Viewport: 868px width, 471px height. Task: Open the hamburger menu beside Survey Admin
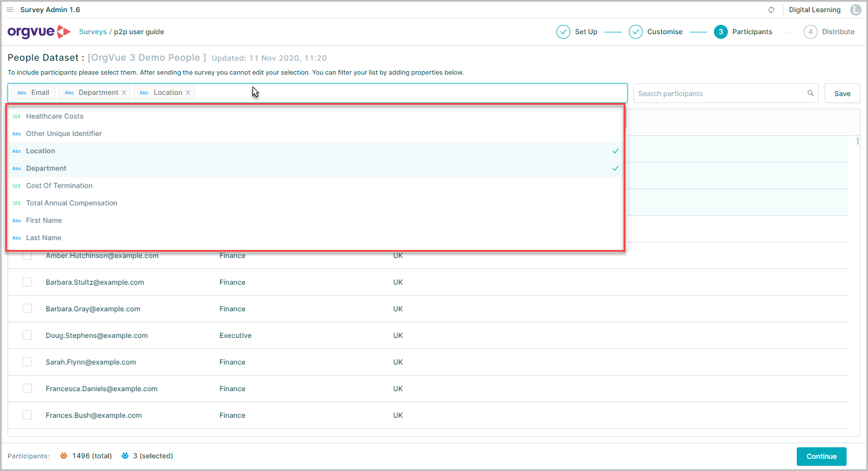click(x=10, y=10)
